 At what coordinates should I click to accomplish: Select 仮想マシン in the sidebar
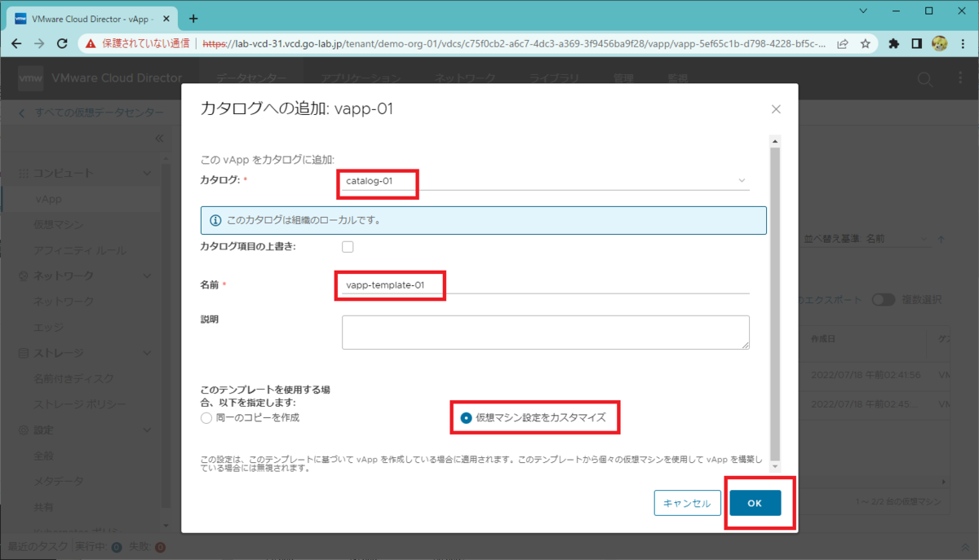(59, 225)
